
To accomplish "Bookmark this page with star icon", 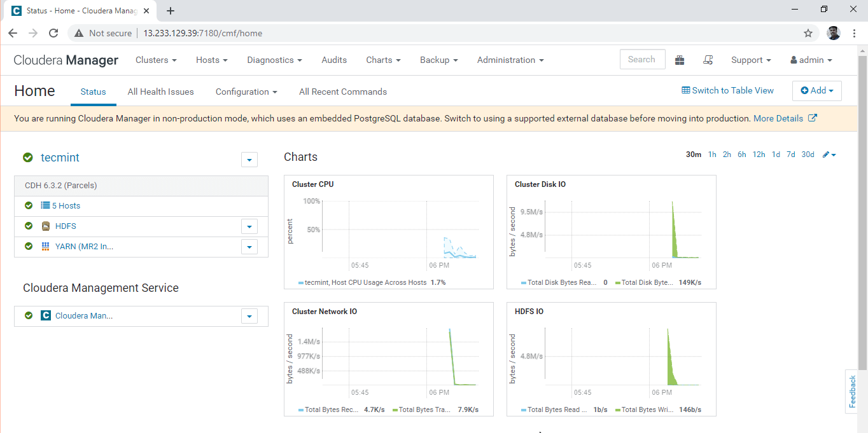I will [808, 33].
